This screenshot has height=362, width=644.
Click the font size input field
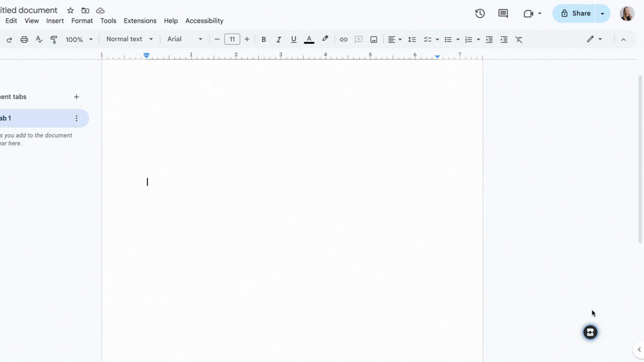pos(232,39)
